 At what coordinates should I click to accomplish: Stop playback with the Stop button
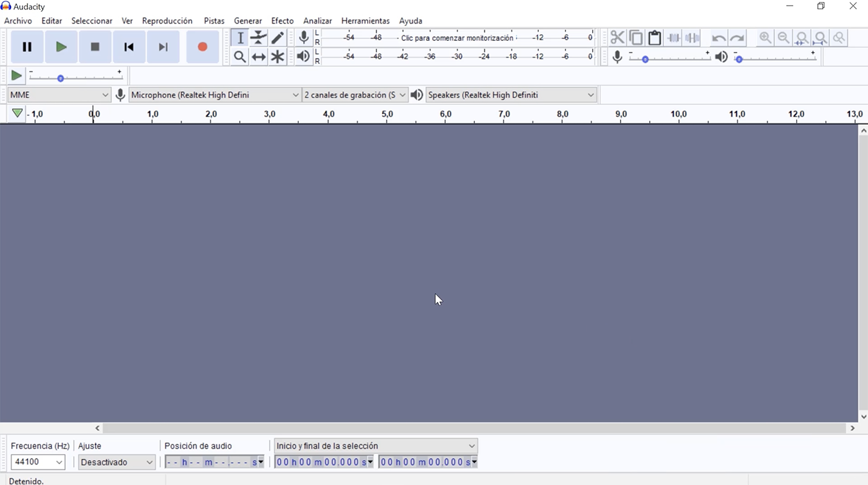(95, 47)
